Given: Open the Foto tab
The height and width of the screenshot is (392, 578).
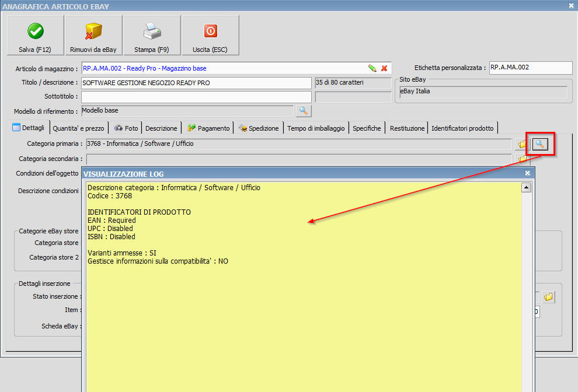Looking at the screenshot, I should point(126,128).
